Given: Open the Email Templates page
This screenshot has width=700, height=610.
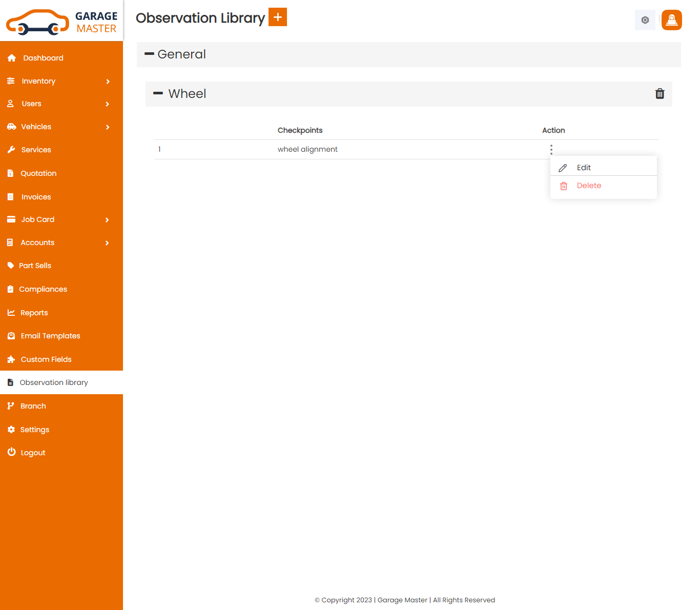Looking at the screenshot, I should 50,336.
